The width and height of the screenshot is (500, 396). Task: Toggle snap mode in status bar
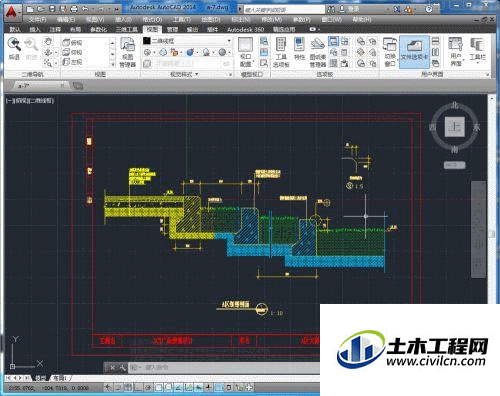(x=118, y=388)
